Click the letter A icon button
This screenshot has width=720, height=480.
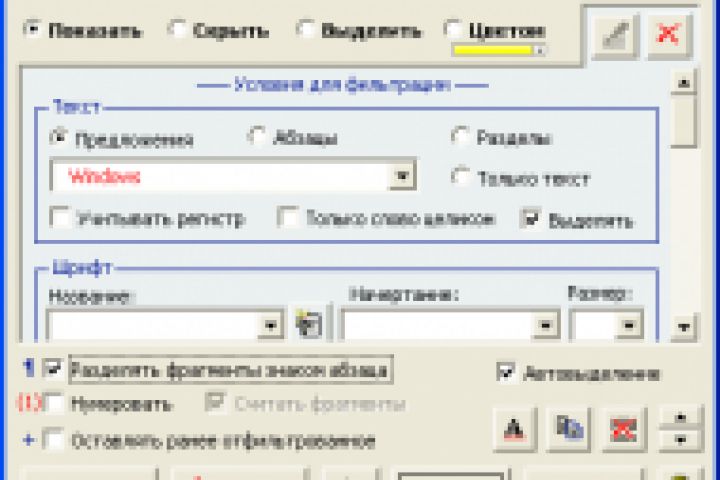(515, 429)
